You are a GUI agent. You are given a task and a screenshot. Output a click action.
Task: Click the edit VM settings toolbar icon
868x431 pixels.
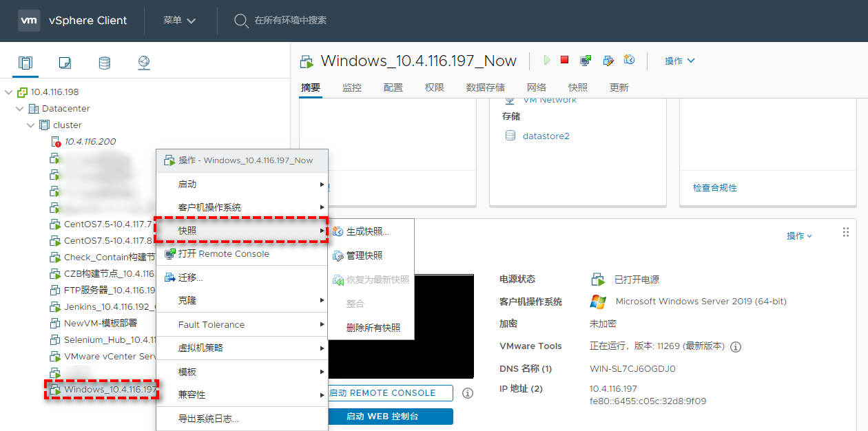click(608, 61)
